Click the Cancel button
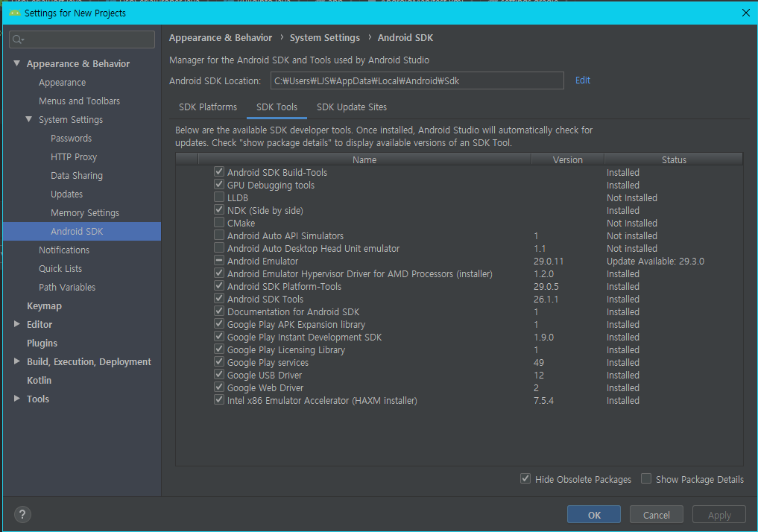 pyautogui.click(x=657, y=515)
